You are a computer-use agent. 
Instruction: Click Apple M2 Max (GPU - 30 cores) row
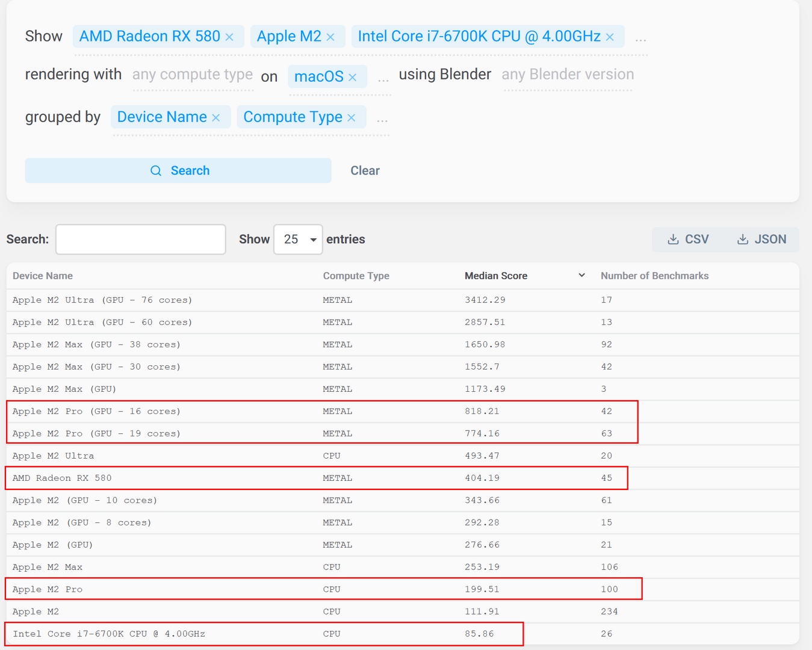pyautogui.click(x=403, y=367)
